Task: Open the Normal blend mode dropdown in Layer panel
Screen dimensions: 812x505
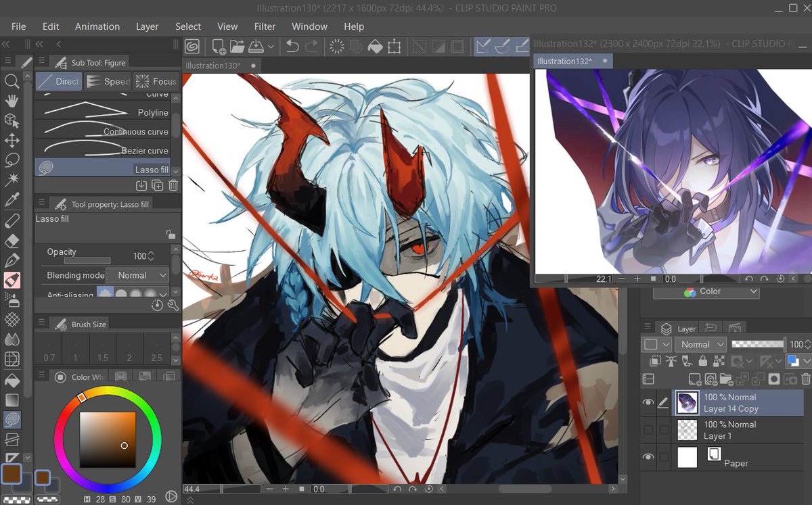Action: (x=700, y=344)
